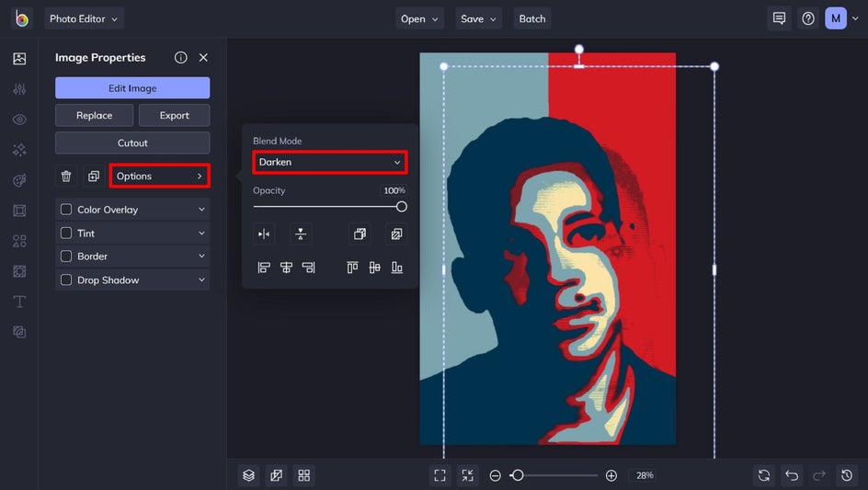This screenshot has height=490, width=868.
Task: Open the Open menu
Action: tap(420, 18)
